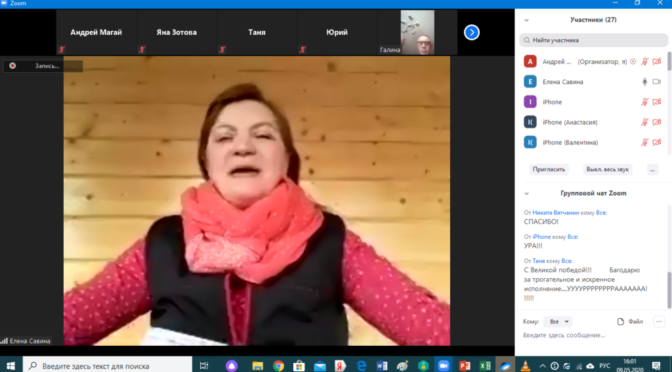Click the red recording indicator icon
The height and width of the screenshot is (372, 672).
pyautogui.click(x=12, y=66)
